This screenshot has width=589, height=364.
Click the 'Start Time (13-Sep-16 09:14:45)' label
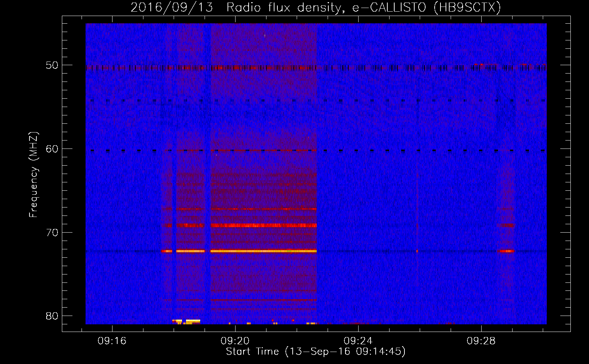click(316, 352)
